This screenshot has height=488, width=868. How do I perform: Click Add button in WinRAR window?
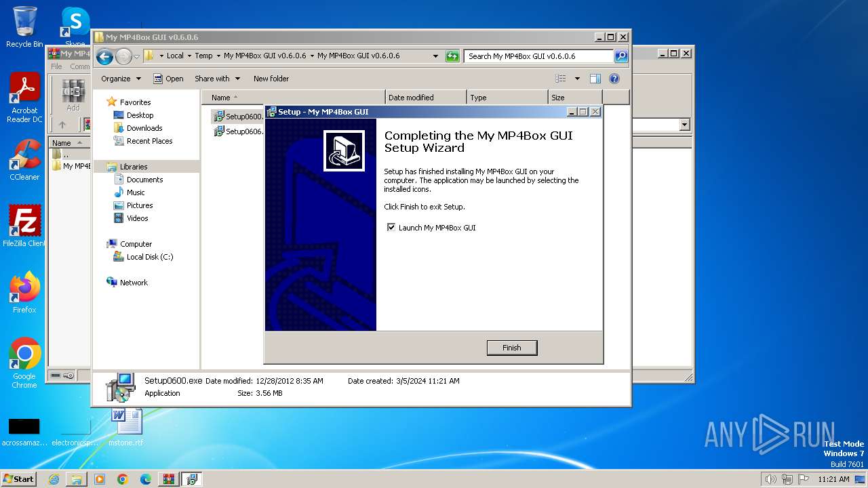73,96
